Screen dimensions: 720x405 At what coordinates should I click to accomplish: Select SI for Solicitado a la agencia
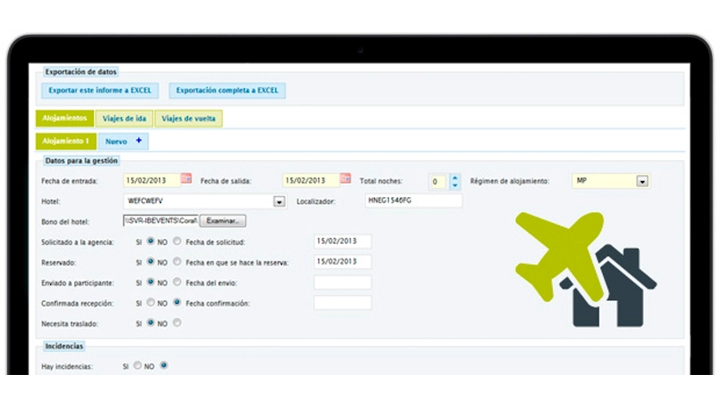151,241
